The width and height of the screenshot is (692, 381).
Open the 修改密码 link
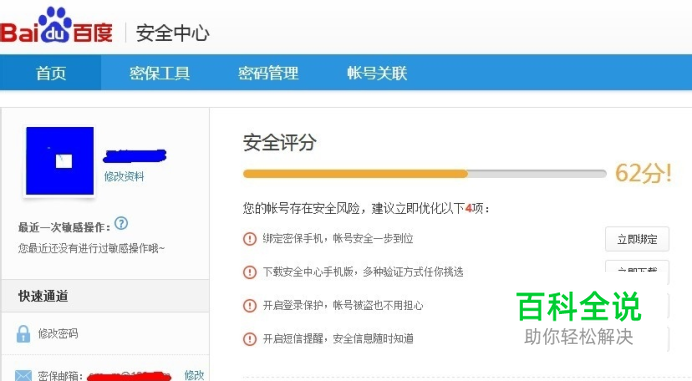[58, 333]
